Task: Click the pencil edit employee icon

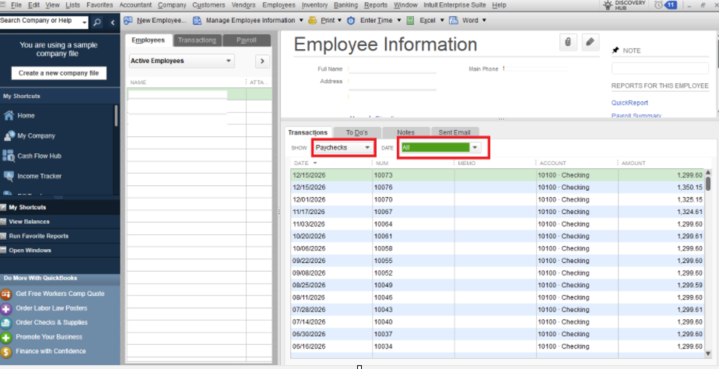Action: point(591,42)
